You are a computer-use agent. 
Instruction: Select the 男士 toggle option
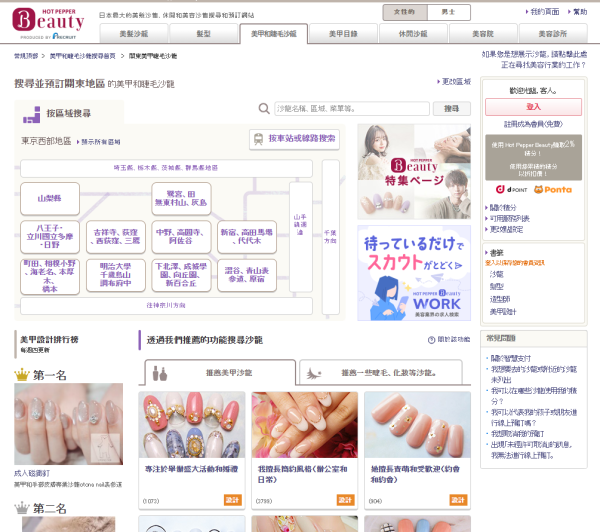(x=448, y=12)
